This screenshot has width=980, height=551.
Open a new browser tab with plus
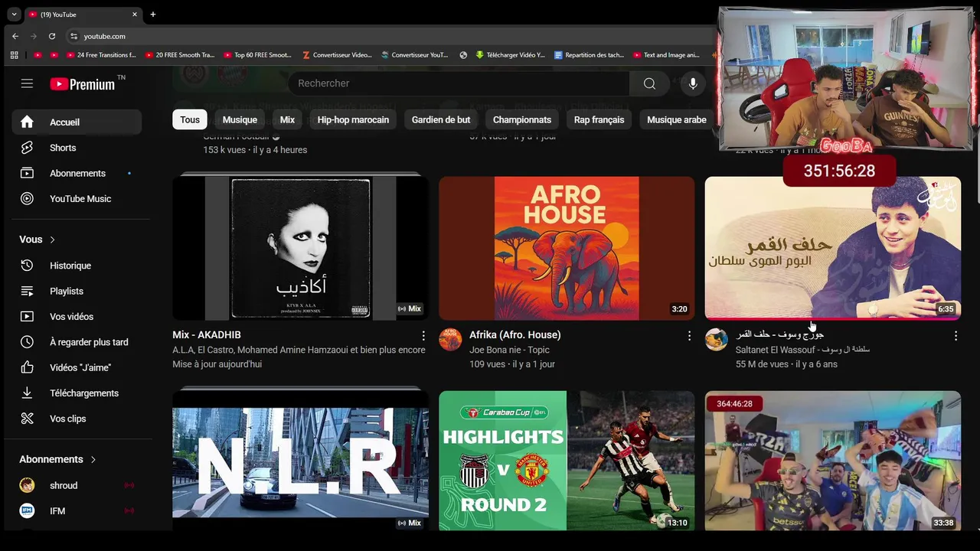coord(153,15)
